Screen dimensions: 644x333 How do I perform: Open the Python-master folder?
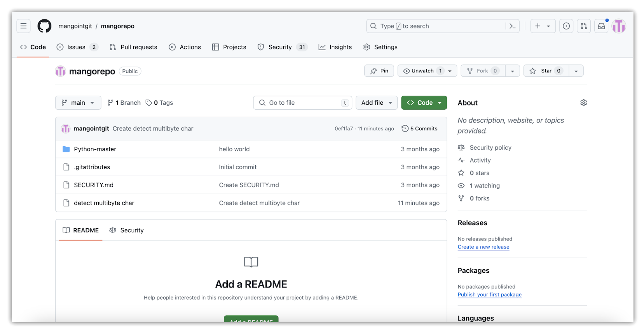95,149
